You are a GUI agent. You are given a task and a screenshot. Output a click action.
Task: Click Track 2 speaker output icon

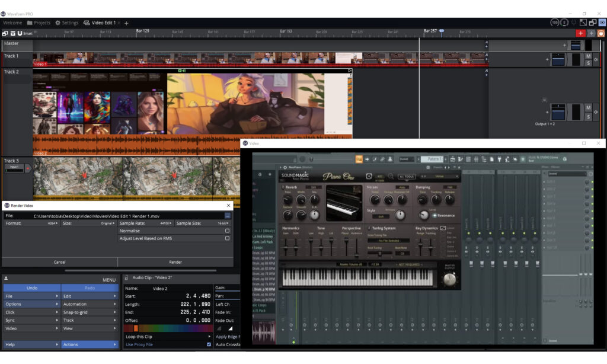pos(596,112)
